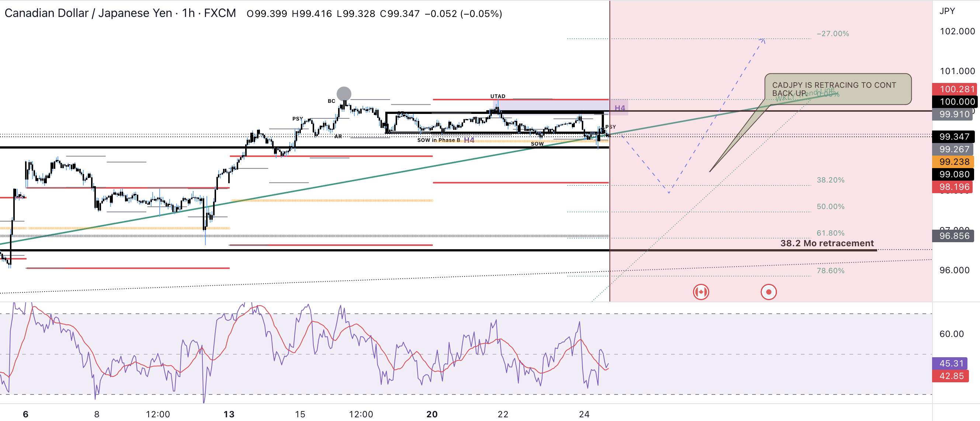Click the 1h timeframe label in the title
The image size is (980, 421).
[188, 13]
